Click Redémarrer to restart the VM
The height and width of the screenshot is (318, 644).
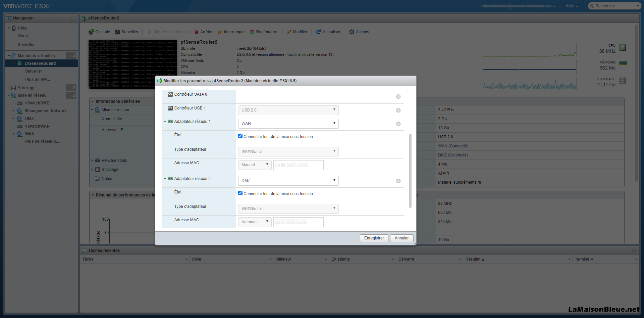(264, 32)
